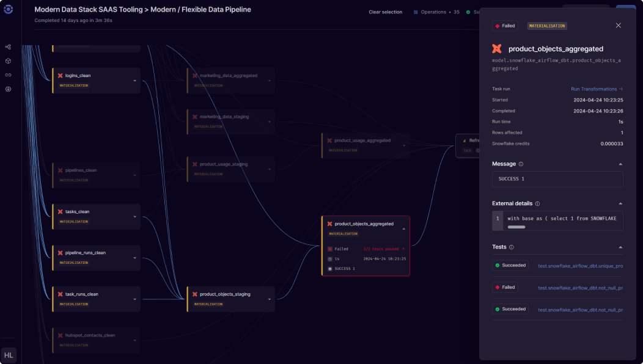The image size is (643, 364).
Task: Collapse the Message section chevron
Action: (620, 164)
